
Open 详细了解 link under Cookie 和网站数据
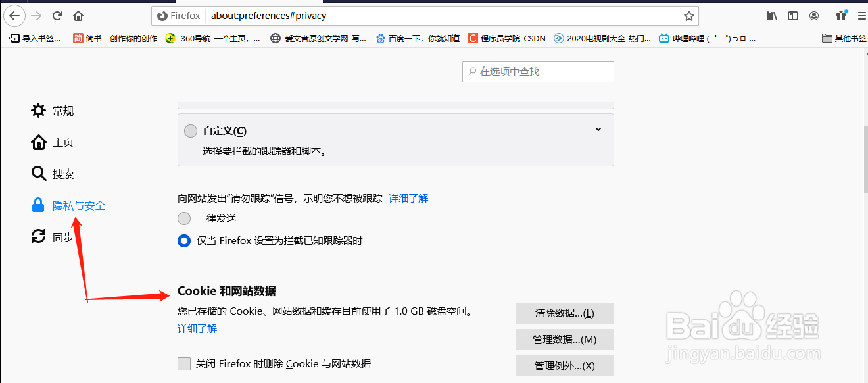197,328
